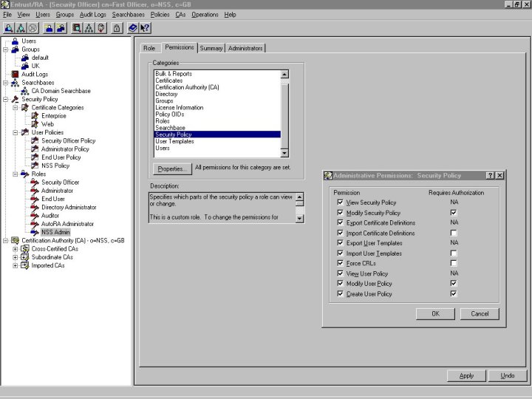Image resolution: width=532 pixels, height=399 pixels.
Task: Toggle Import Certificate Definitions permission checkbox
Action: pos(341,233)
